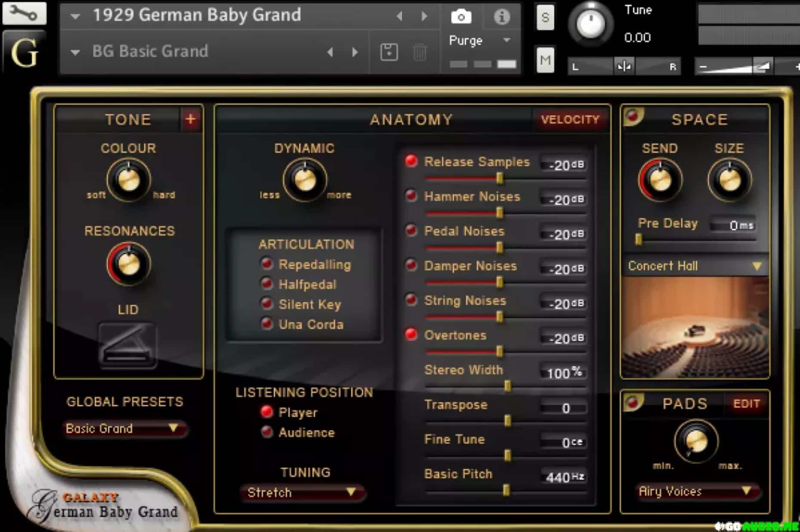Click the save snapshot icon

pos(389,52)
